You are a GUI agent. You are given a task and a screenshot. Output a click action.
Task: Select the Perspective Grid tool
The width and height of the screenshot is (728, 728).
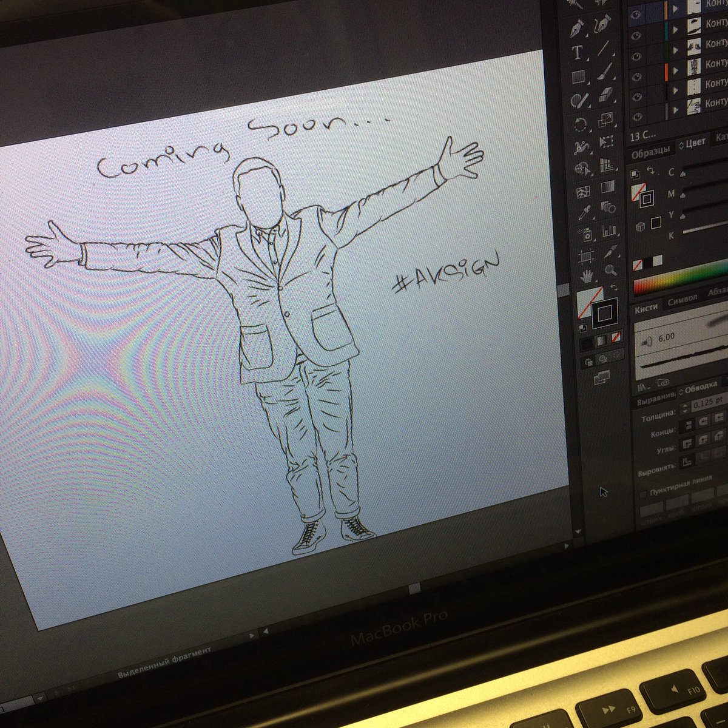pyautogui.click(x=607, y=164)
